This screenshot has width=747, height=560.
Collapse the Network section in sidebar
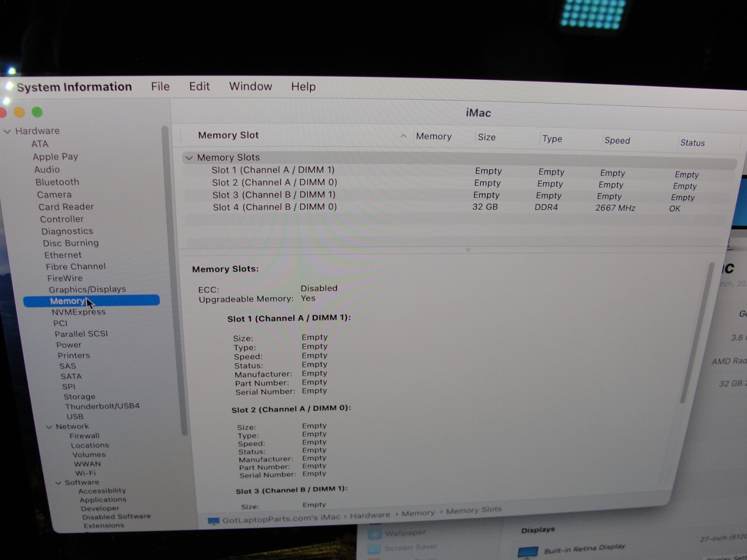(49, 427)
